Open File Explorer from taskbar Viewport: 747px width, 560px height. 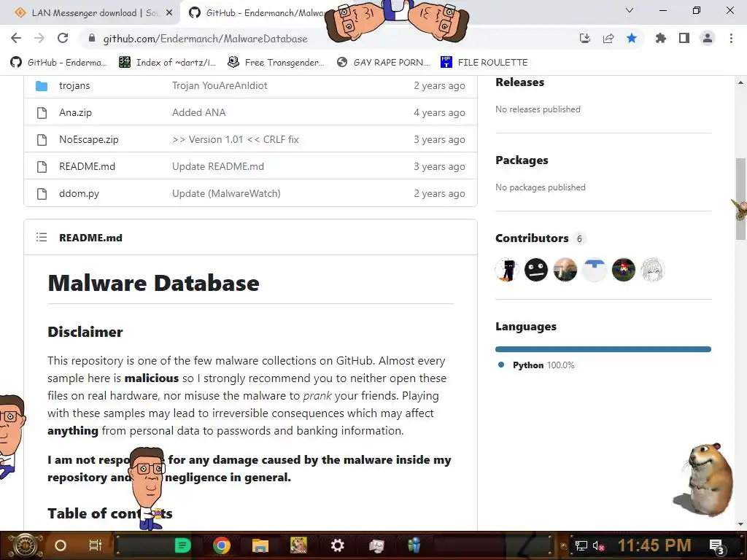pos(260,545)
